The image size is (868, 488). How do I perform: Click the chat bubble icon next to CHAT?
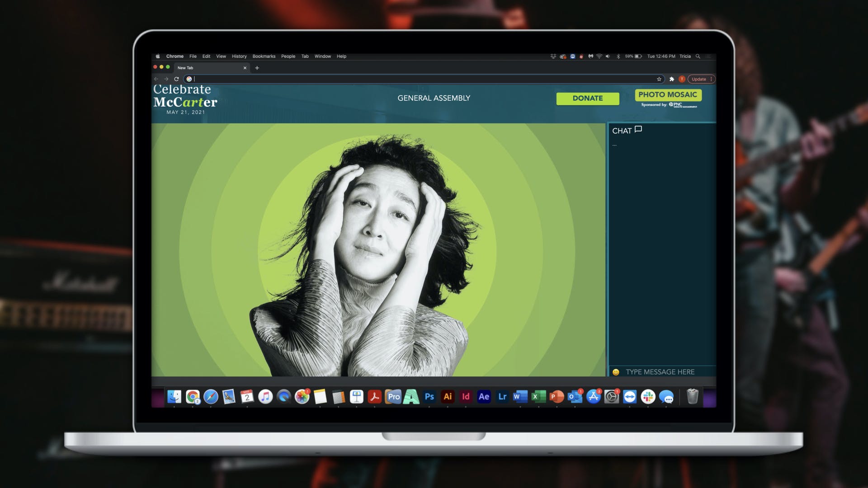pos(638,129)
